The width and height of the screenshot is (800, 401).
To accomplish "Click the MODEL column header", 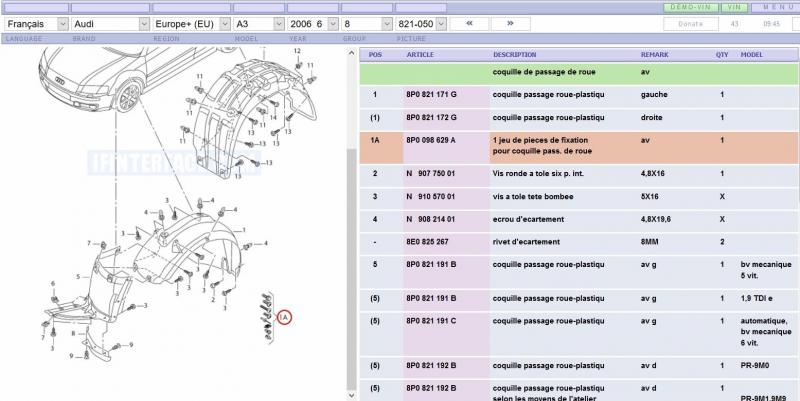I will 752,55.
